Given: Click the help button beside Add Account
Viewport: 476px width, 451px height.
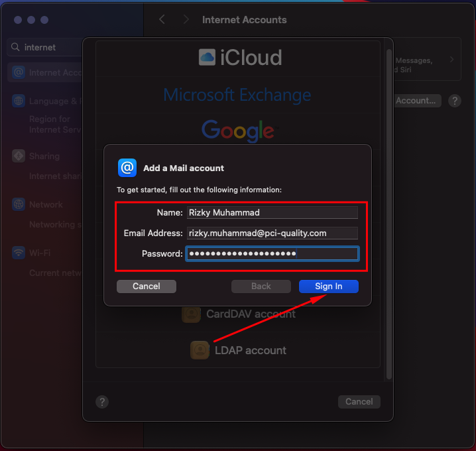Looking at the screenshot, I should coord(455,101).
